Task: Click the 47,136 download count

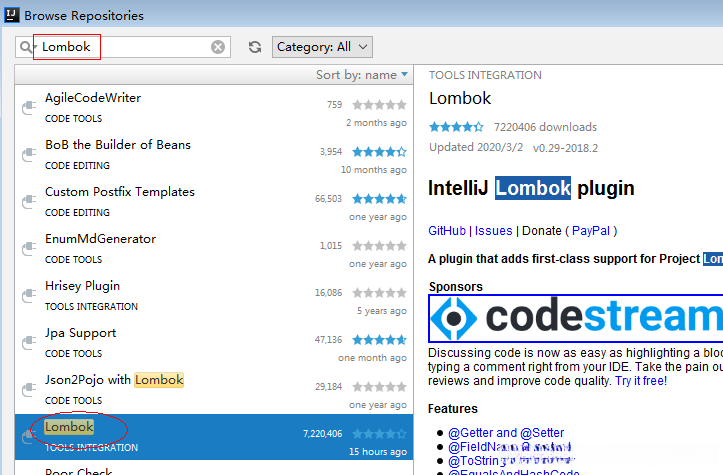Action: (328, 340)
